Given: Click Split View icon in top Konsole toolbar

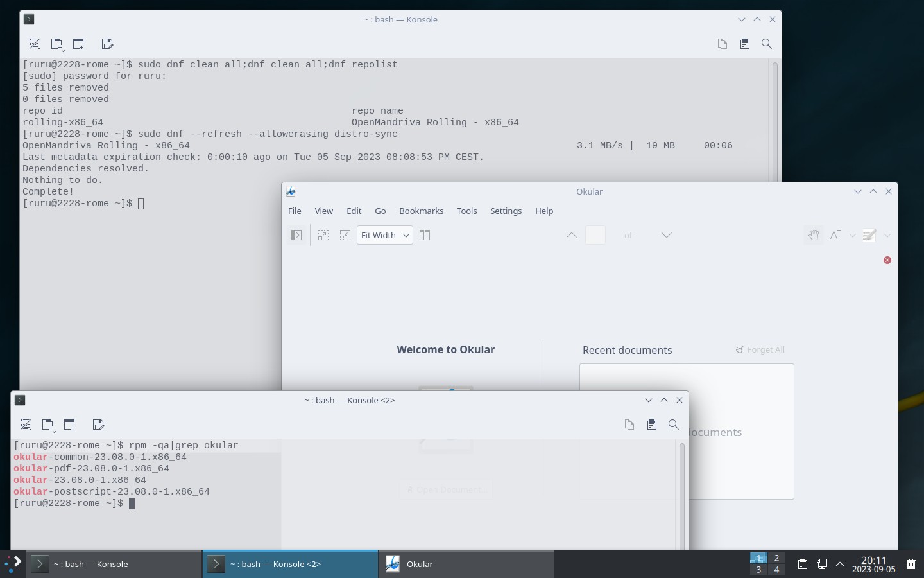Looking at the screenshot, I should (78, 44).
